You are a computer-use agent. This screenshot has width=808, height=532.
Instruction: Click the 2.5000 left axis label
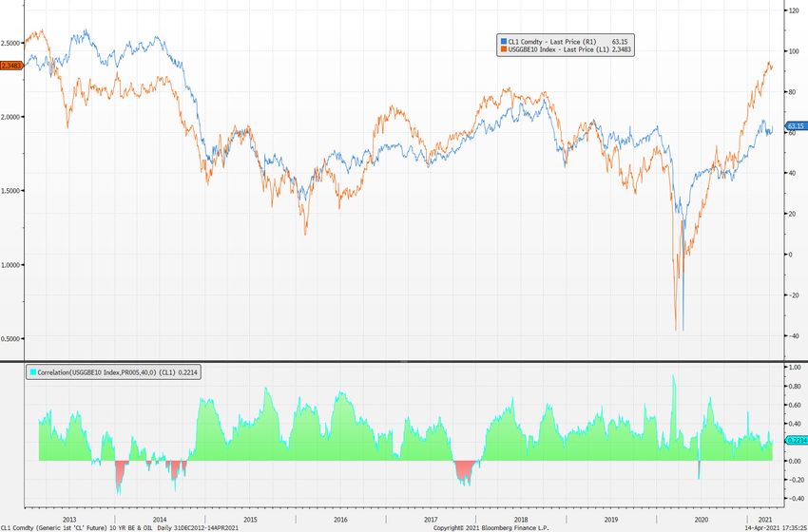point(11,43)
